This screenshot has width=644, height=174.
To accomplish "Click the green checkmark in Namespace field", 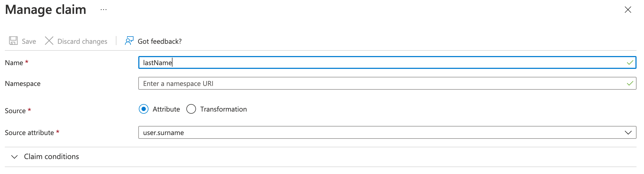I will click(x=630, y=84).
